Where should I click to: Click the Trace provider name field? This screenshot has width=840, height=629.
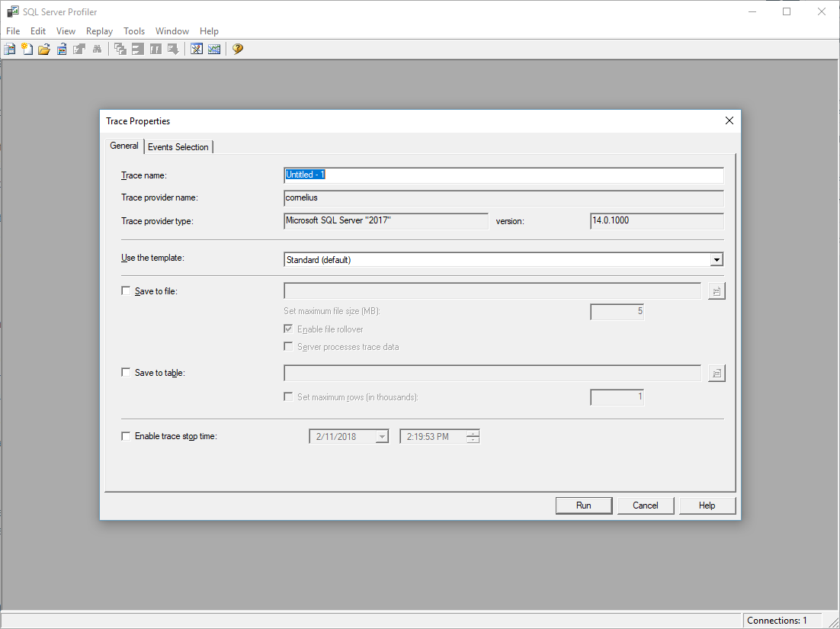pyautogui.click(x=504, y=198)
